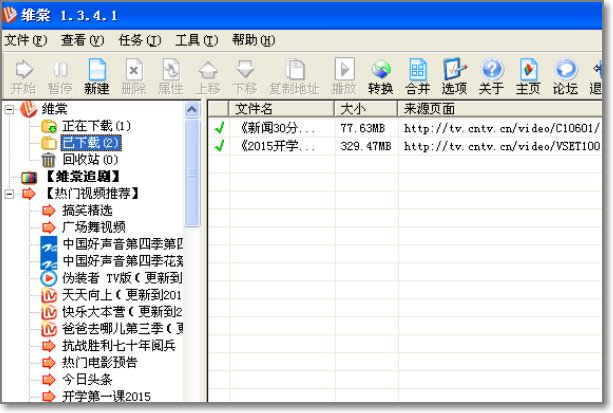Click the 关于 (About) toolbar icon
The height and width of the screenshot is (413, 613).
[x=491, y=75]
